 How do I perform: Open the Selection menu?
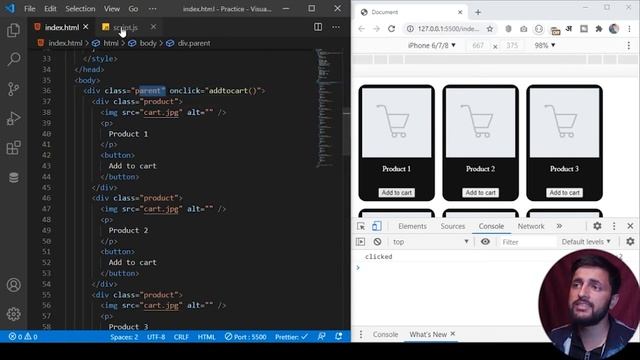tap(80, 9)
